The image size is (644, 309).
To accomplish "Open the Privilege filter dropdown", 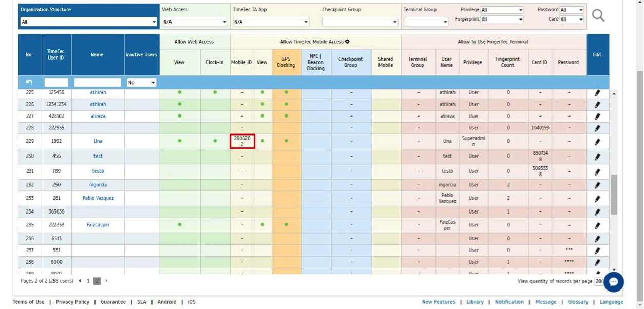I will pyautogui.click(x=502, y=10).
